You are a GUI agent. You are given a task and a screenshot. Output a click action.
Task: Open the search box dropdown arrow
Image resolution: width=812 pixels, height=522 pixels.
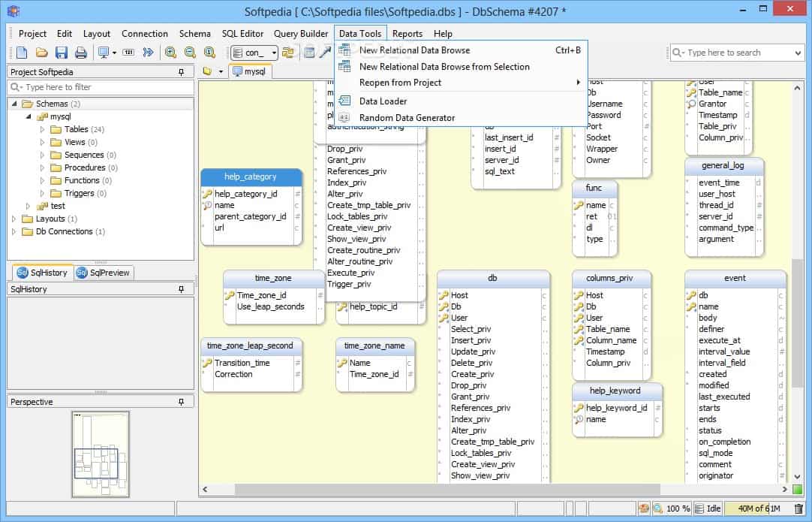(798, 53)
